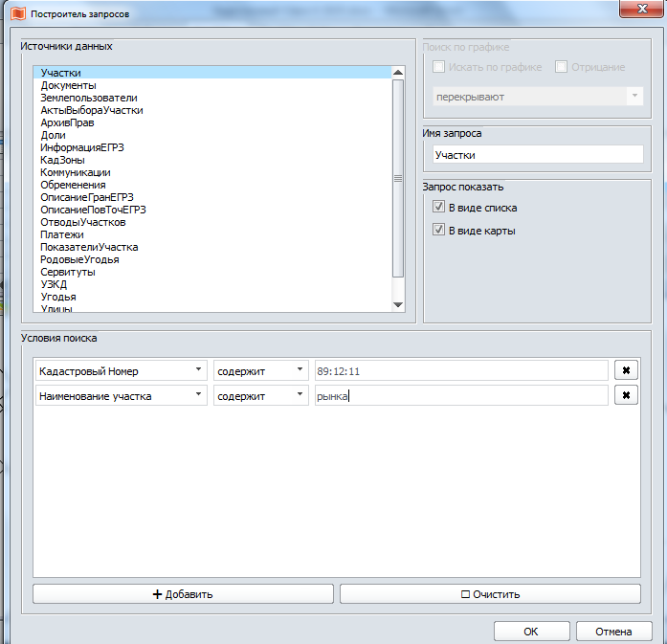667x644 pixels.
Task: Delete the Наименование участка condition row
Action: [x=626, y=395]
